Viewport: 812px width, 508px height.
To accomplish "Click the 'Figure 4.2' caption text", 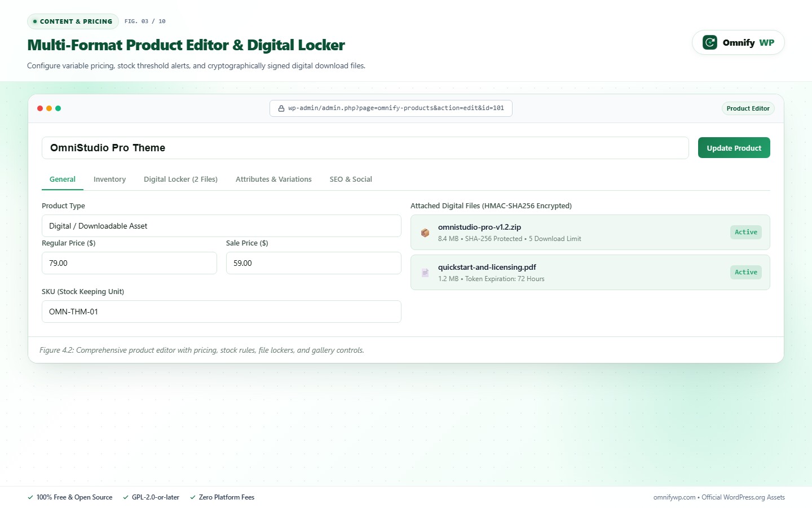I will [202, 351].
